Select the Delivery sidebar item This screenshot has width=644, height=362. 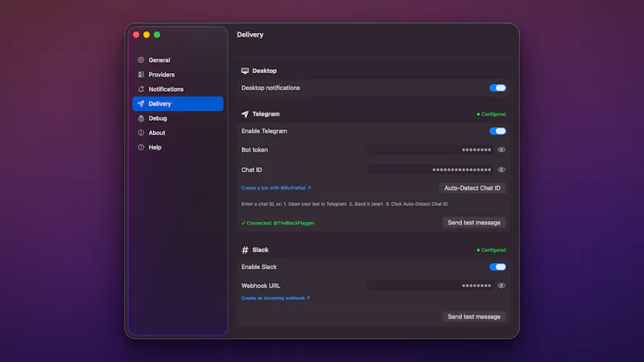point(178,104)
